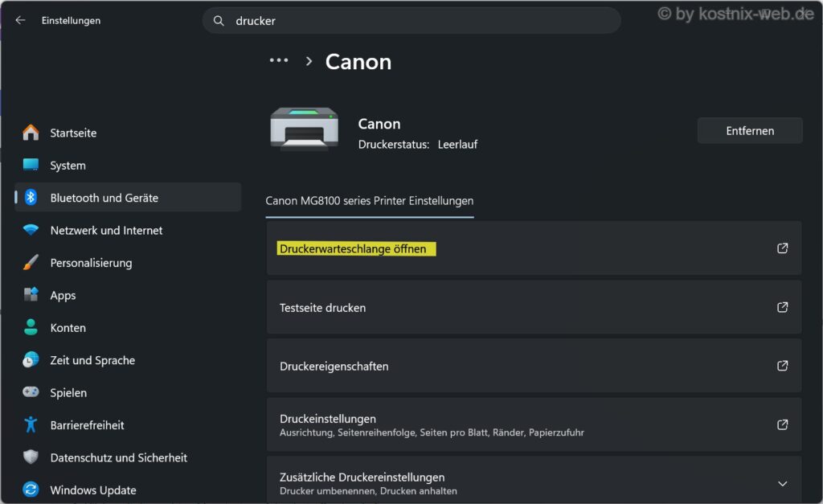Click the Apps icon in the sidebar
Viewport: 823px width, 504px height.
tap(31, 294)
